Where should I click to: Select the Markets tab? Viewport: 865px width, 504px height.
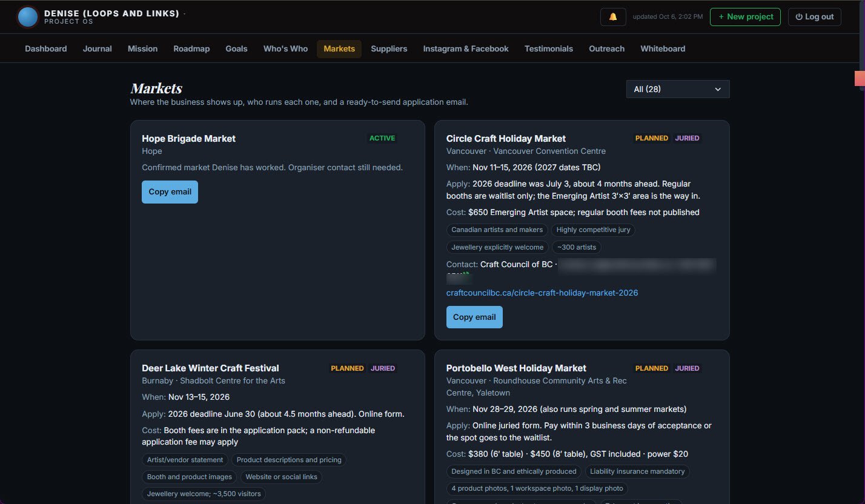339,48
